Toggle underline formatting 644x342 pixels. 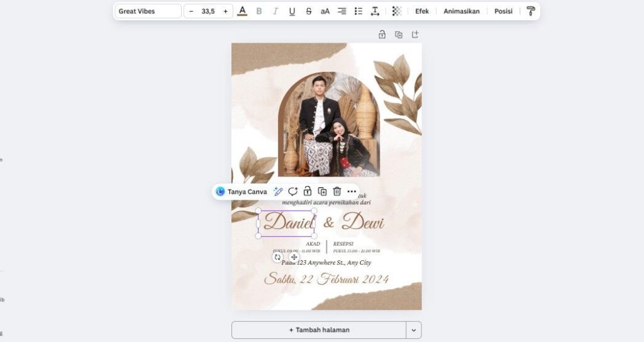point(292,11)
